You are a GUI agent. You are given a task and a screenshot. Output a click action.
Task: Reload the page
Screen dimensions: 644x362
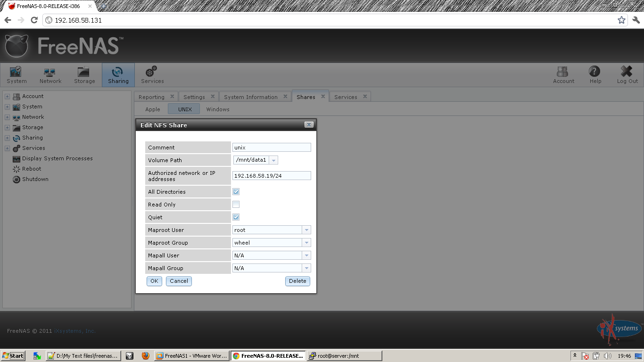point(34,20)
